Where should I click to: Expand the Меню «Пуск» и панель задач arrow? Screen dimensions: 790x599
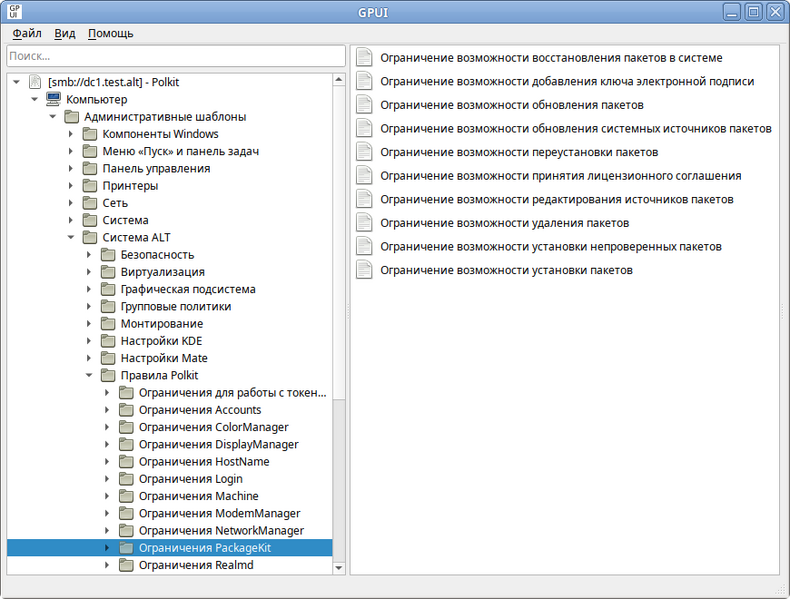[x=71, y=151]
